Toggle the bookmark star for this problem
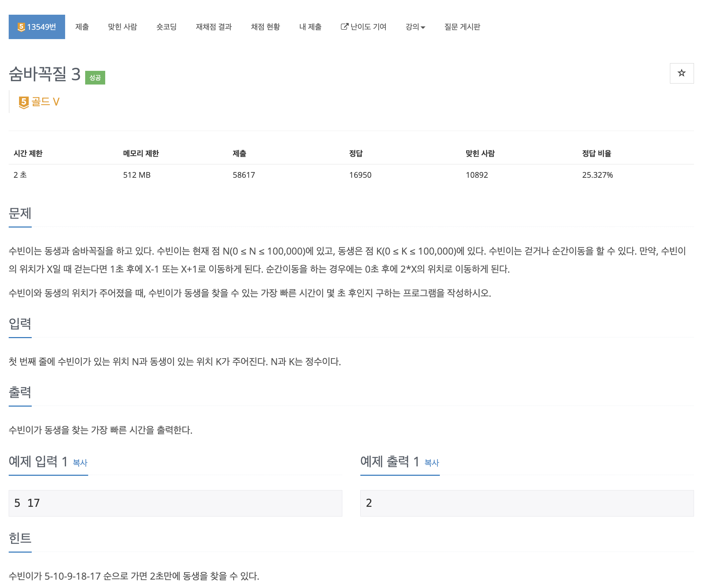This screenshot has width=702, height=588. (681, 73)
